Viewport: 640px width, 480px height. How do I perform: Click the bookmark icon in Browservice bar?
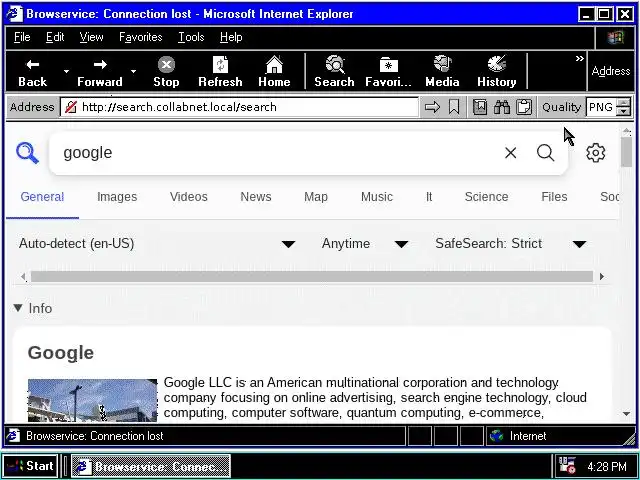[453, 107]
